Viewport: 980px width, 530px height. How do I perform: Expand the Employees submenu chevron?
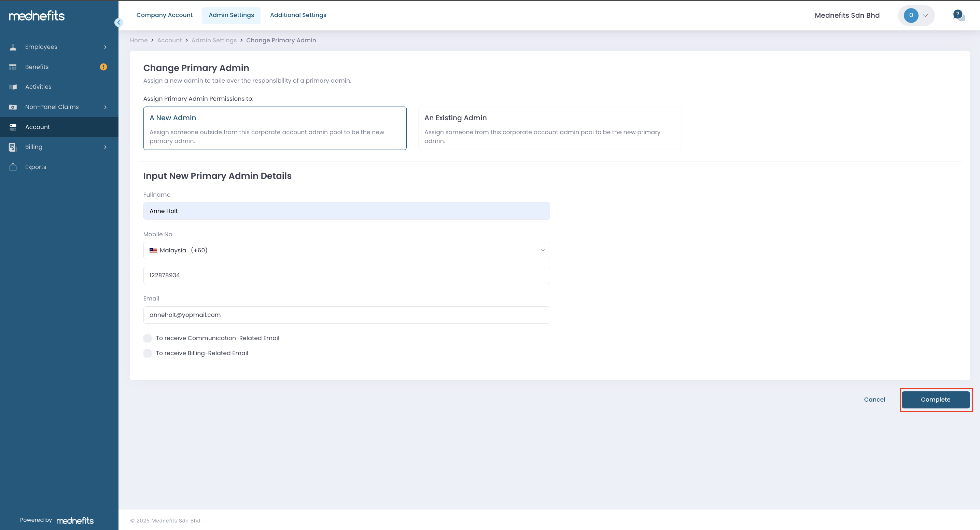pos(106,47)
